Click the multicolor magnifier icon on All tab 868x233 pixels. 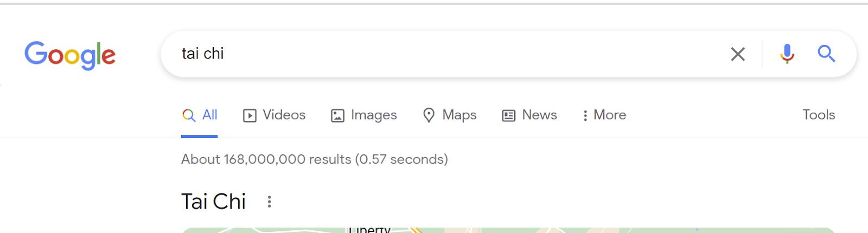[x=189, y=115]
